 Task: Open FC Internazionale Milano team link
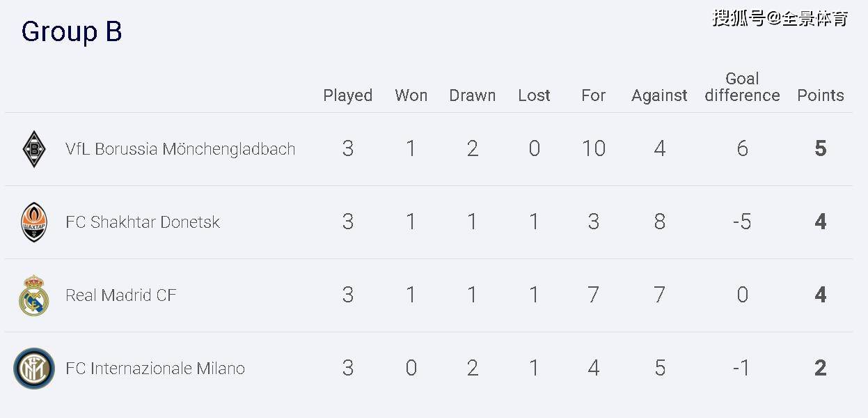click(155, 369)
